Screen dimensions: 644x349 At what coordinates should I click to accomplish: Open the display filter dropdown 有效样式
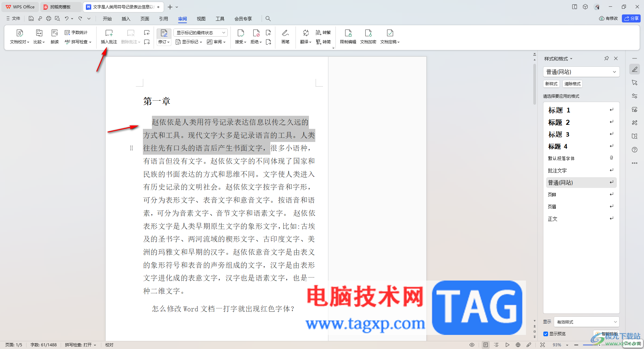[586, 322]
